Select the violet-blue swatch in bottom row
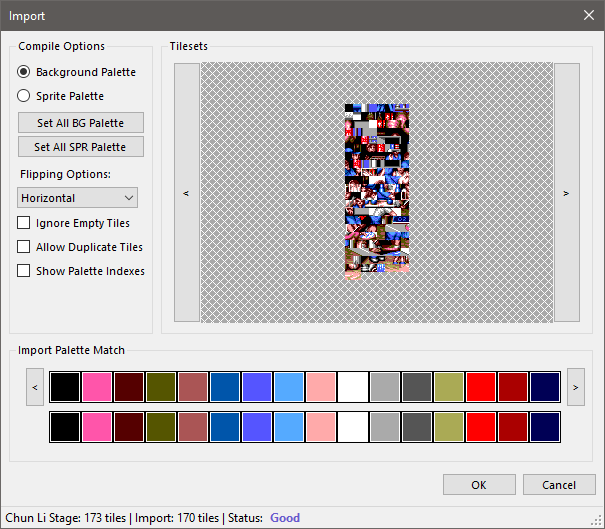The height and width of the screenshot is (529, 605). pyautogui.click(x=257, y=427)
